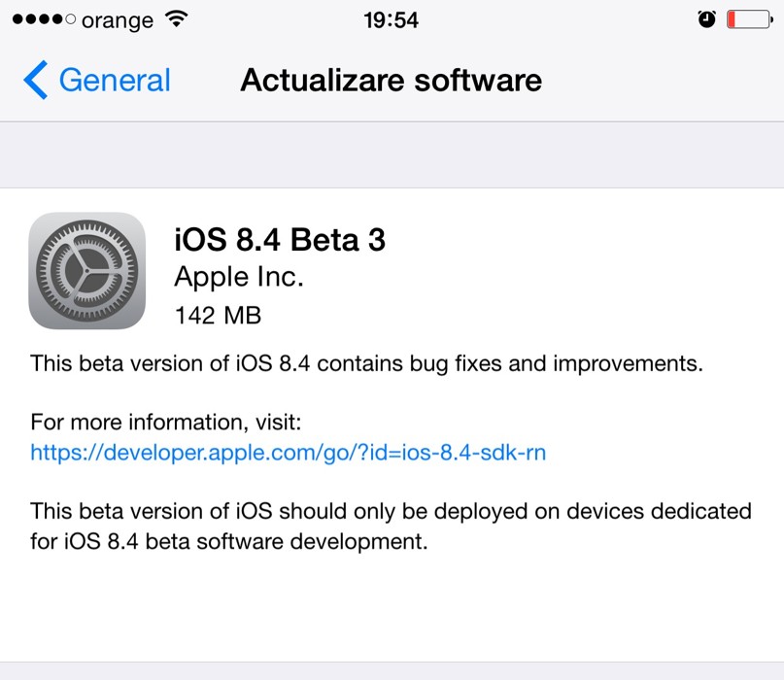Select the iOS 8.4 Beta 3 heading
Screen dimensions: 784x680
coord(280,239)
